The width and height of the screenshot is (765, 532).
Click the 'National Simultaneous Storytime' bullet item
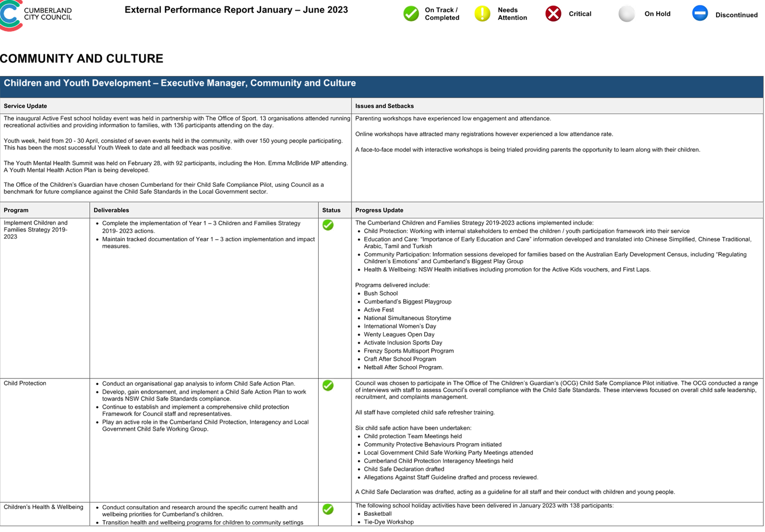(408, 318)
